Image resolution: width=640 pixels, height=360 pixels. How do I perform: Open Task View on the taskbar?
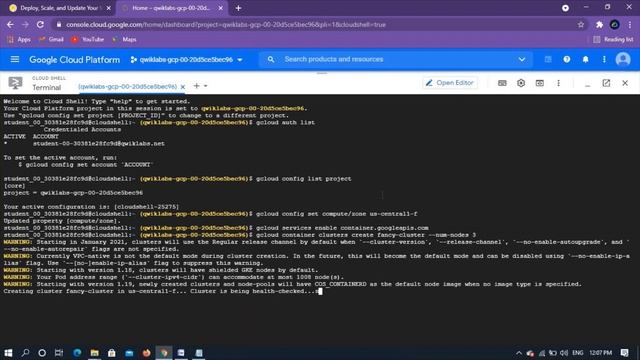59,353
